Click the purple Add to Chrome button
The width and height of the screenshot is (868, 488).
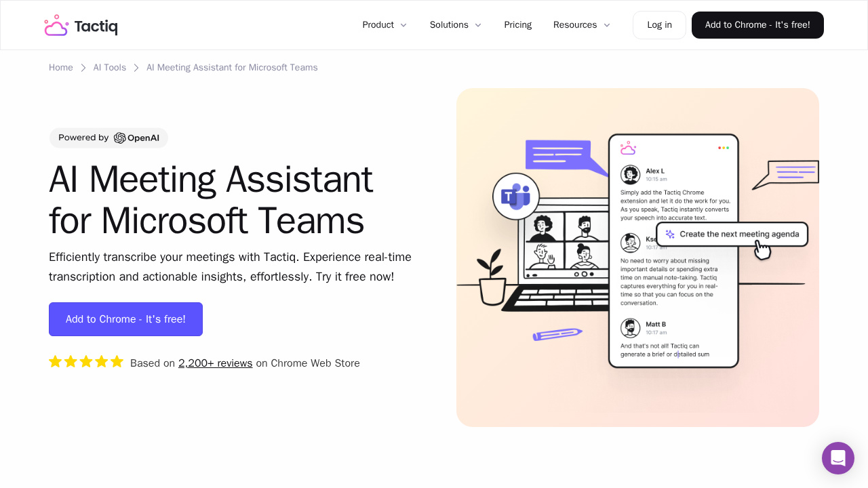125,319
